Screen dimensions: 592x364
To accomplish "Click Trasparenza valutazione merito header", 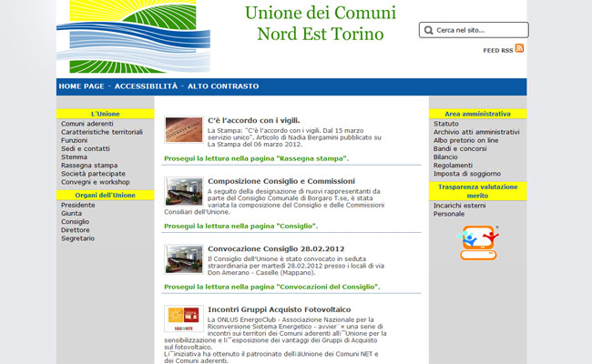I will click(x=477, y=191).
